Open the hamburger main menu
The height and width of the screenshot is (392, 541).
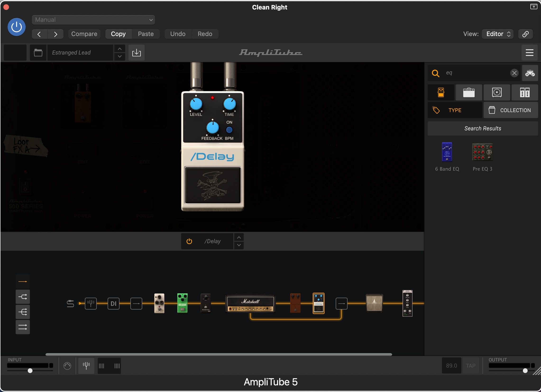click(x=530, y=52)
